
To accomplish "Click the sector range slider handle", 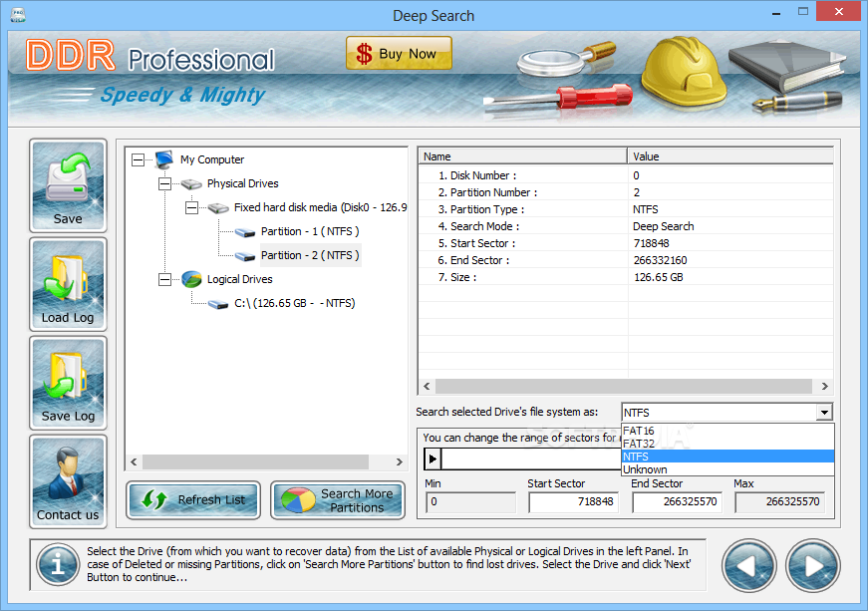I will pyautogui.click(x=433, y=458).
